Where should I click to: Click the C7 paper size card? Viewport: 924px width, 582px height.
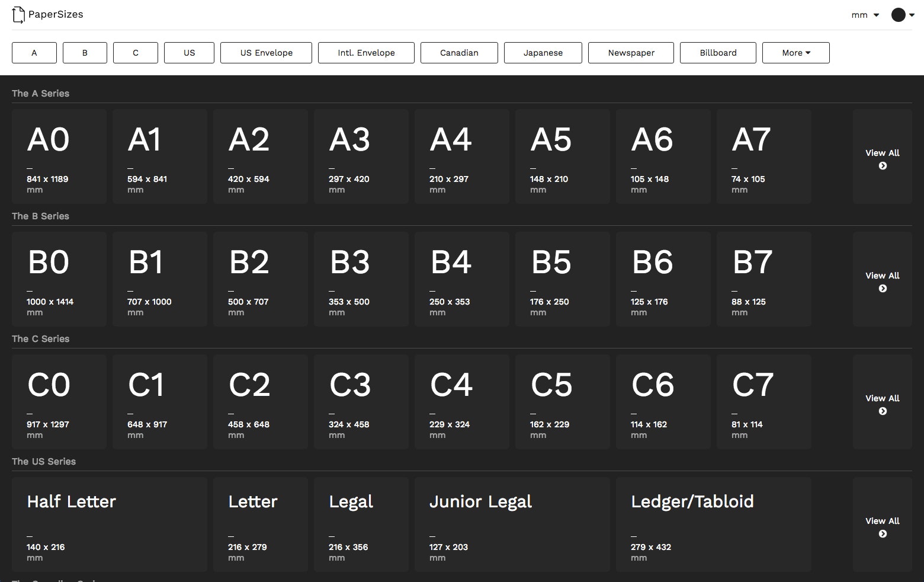(763, 401)
